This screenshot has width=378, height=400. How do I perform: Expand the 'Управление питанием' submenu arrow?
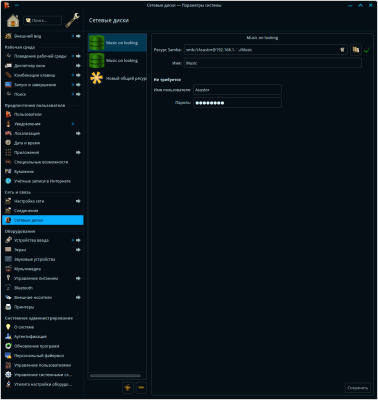tap(78, 278)
